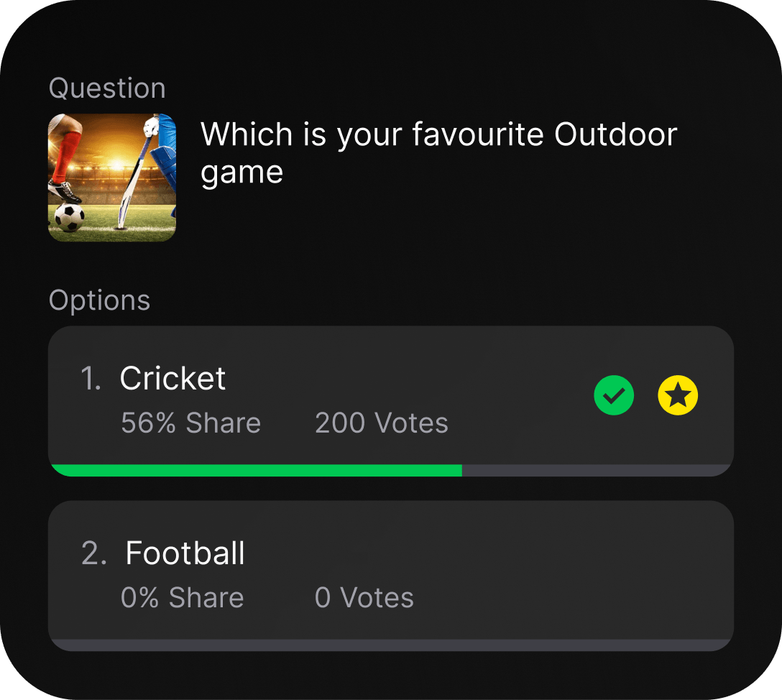Click the number "1." beside Cricket
Image resolution: width=782 pixels, height=700 pixels.
click(91, 379)
